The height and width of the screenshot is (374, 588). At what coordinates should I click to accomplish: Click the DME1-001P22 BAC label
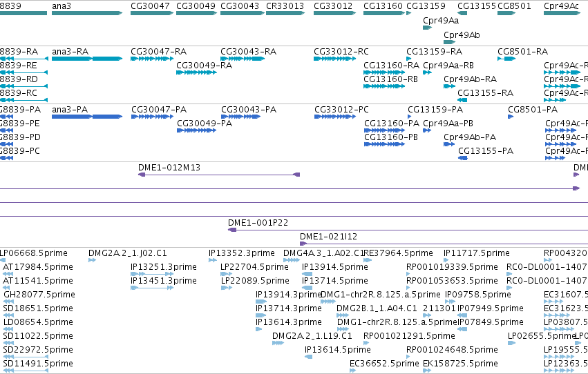(x=258, y=223)
